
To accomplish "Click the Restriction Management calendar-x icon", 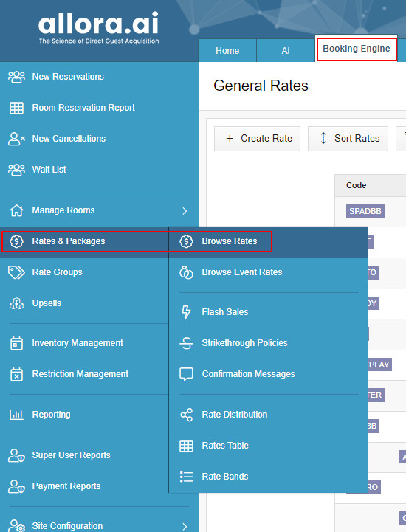I will (16, 374).
